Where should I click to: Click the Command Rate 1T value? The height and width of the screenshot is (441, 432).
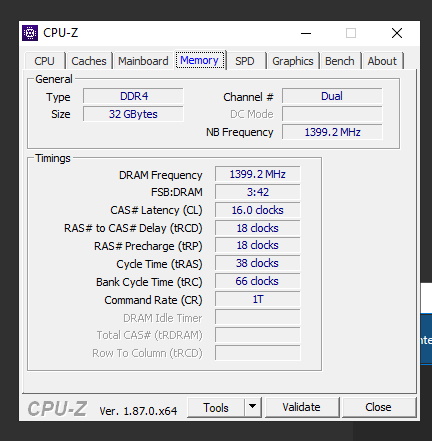point(258,299)
